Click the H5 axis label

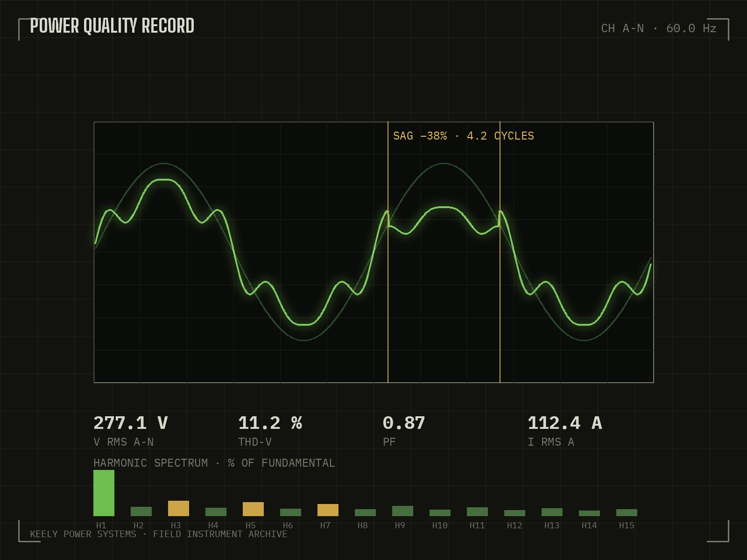tap(251, 525)
